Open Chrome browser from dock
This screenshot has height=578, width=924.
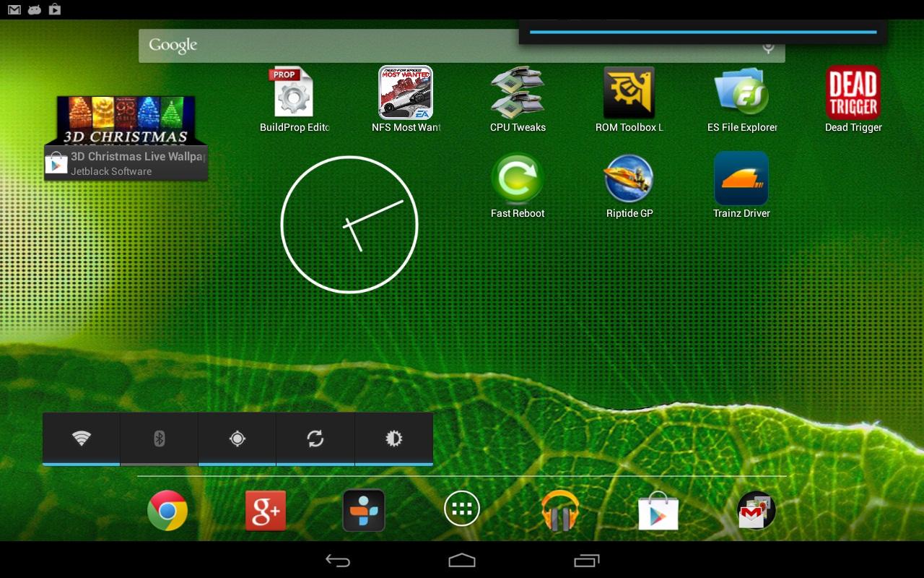[167, 511]
